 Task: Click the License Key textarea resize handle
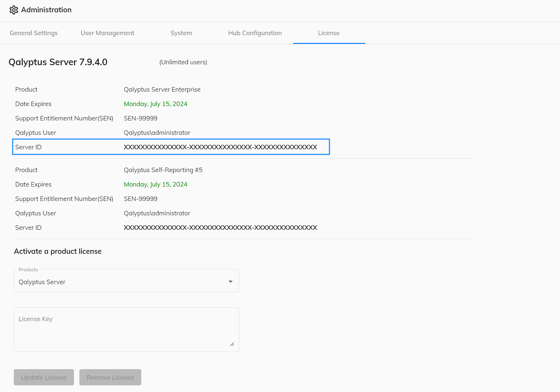(232, 344)
